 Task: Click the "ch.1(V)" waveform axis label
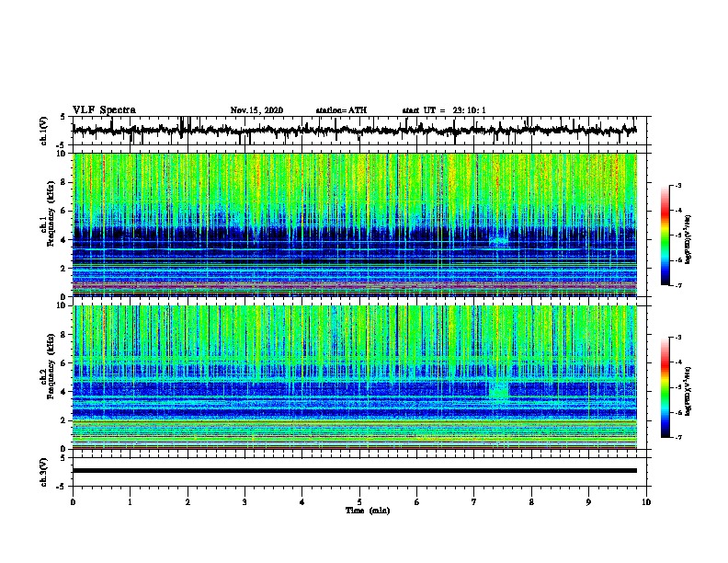[44, 131]
